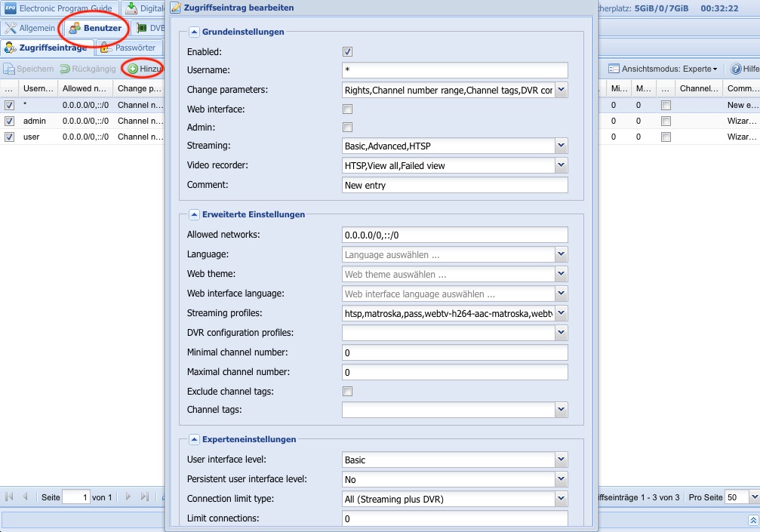This screenshot has height=532, width=760.
Task: Open the User interface level dropdown
Action: [562, 460]
